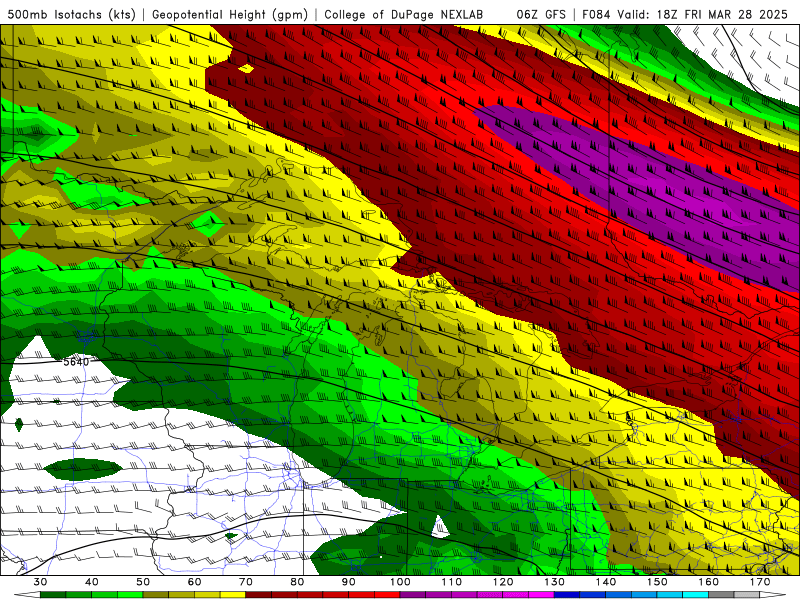Click the '30' value on the color scale
The image size is (800, 600).
click(40, 582)
